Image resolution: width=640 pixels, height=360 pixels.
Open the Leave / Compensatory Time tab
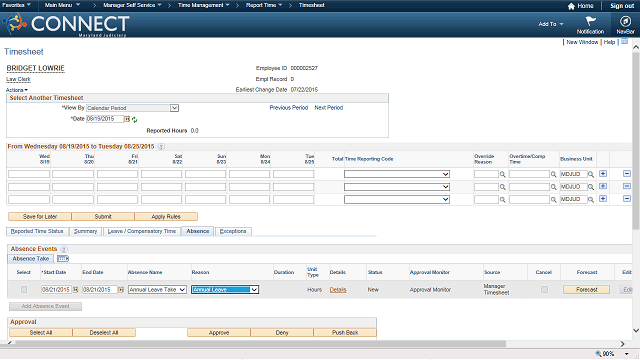[142, 231]
